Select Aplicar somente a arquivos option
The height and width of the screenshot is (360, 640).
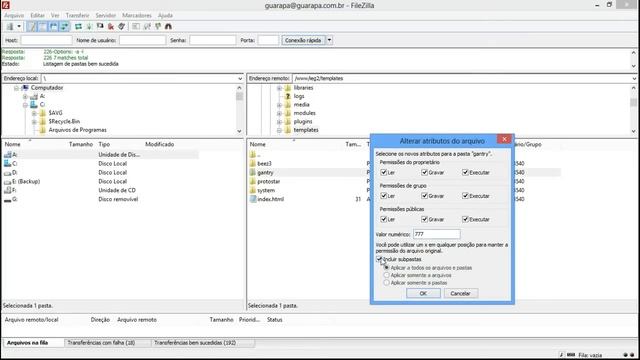386,276
